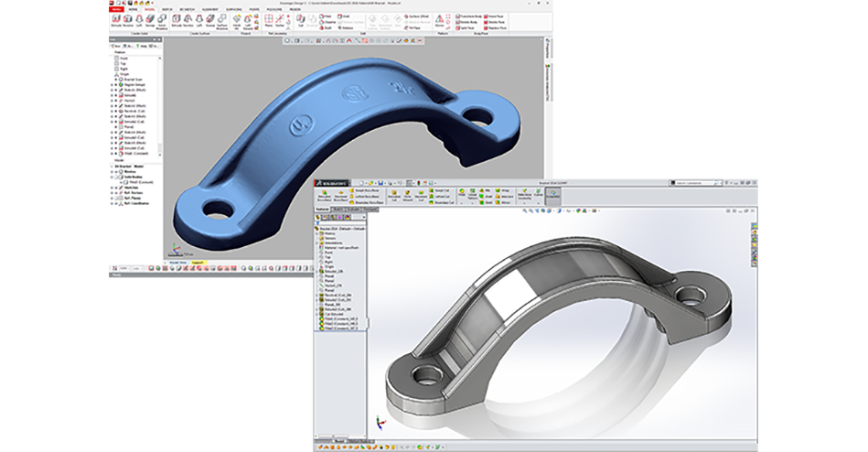The image size is (868, 452).
Task: Click the Plane tool in Ref. Geometry group
Action: 268,20
